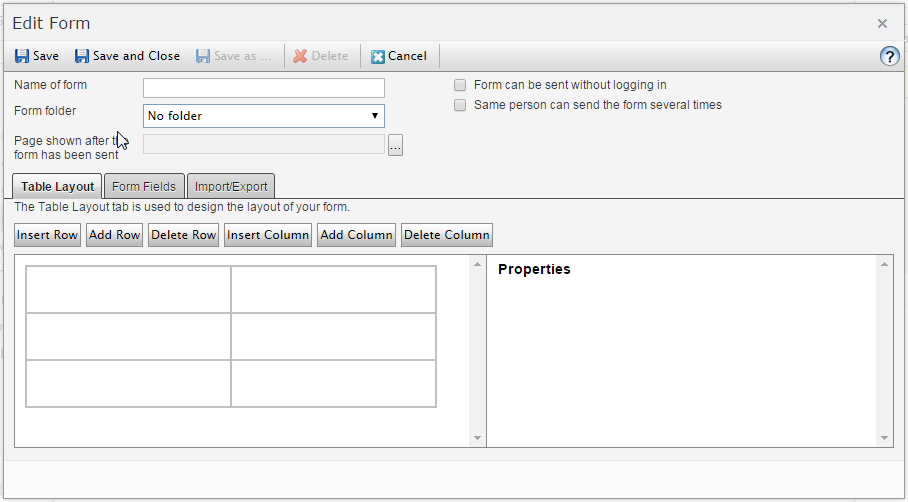Click the Add Row button
This screenshot has height=502, width=908.
[114, 235]
